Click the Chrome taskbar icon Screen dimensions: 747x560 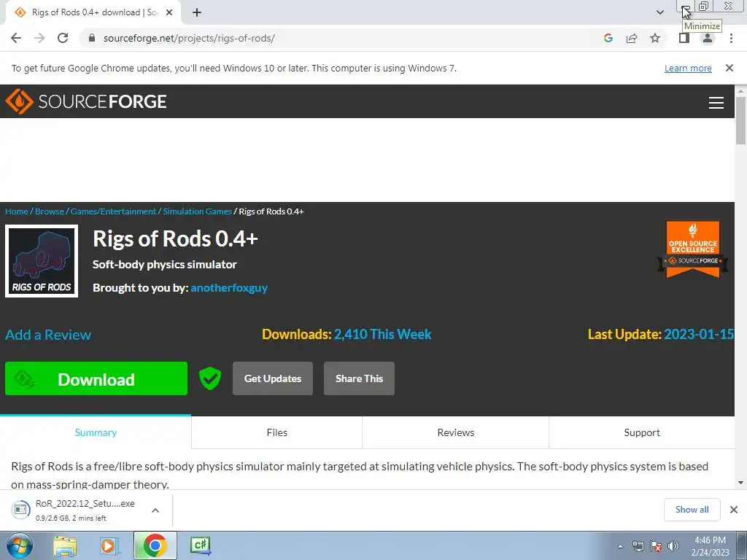tap(155, 545)
